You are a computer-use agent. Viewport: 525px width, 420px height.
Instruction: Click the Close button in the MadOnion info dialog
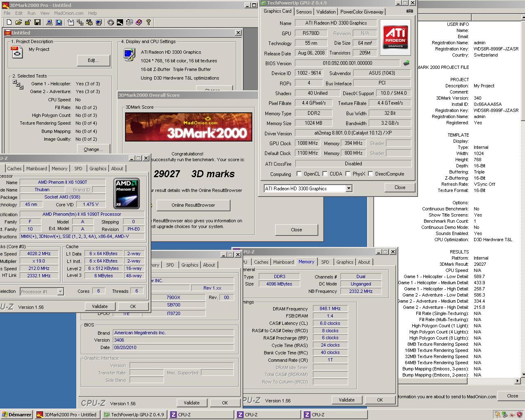512,396
